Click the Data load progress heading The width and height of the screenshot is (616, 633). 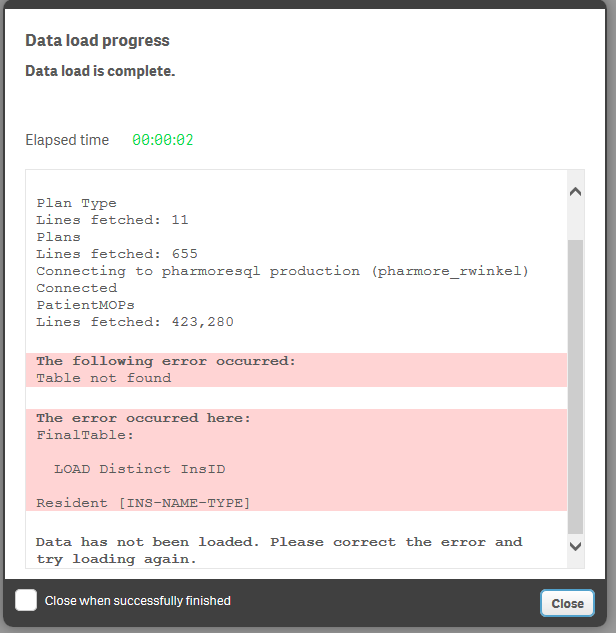(97, 41)
